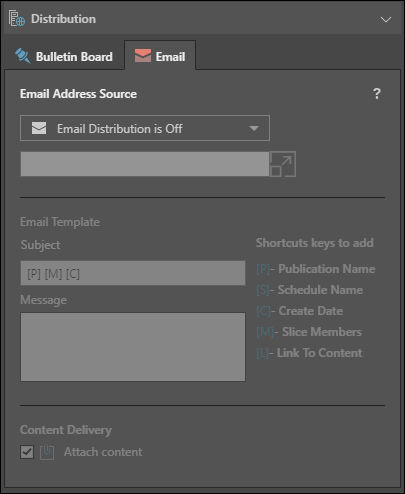Screen dimensions: 405x494
Task: Click the Bulletin Board pushpin icon
Action: coord(23,56)
